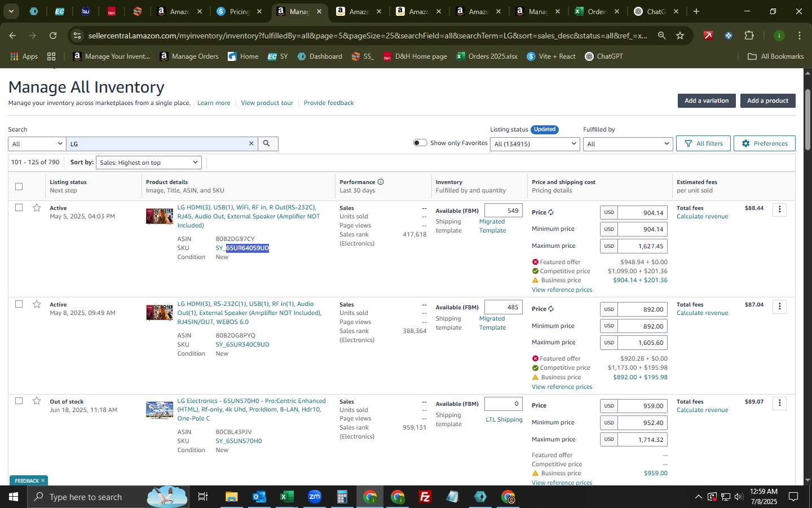Star the SY_65UR340C9UD listing
812x508 pixels.
pyautogui.click(x=37, y=304)
